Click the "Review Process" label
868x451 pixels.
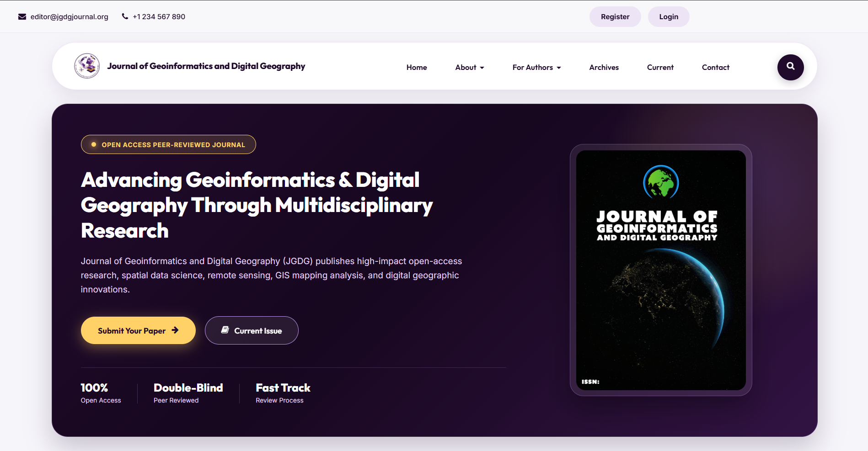279,400
